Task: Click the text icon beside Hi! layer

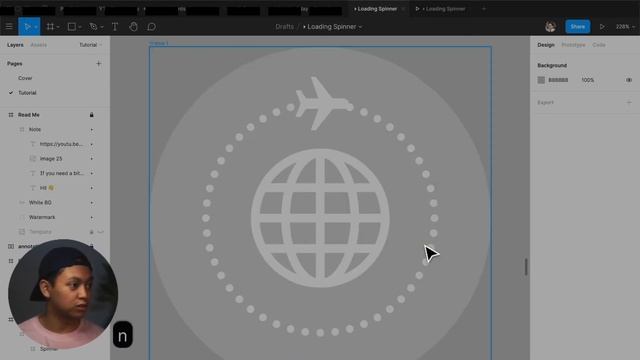Action: click(33, 188)
